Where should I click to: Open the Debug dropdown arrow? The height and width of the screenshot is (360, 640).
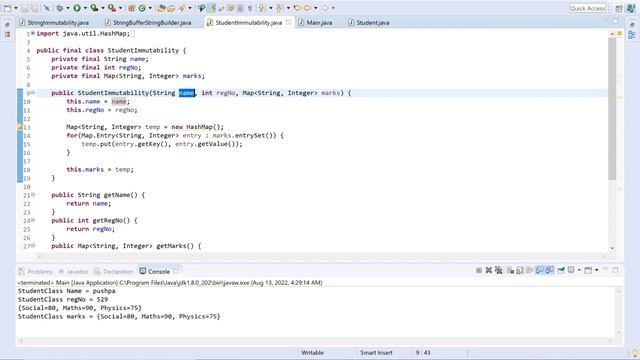point(68,8)
